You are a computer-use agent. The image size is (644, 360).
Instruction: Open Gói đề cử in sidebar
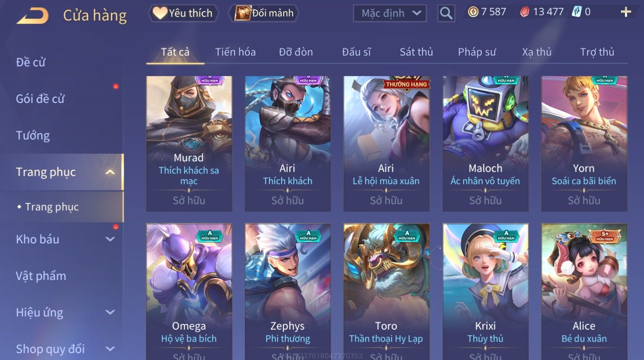[x=40, y=99]
